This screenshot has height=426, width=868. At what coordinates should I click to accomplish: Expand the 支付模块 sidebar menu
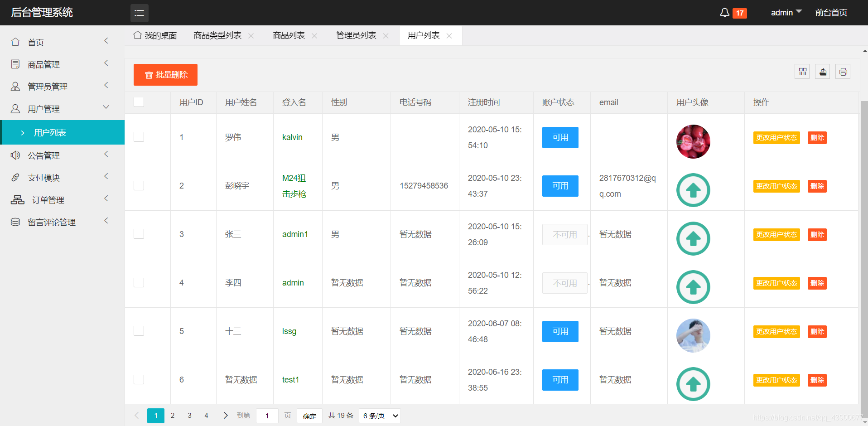click(x=106, y=176)
